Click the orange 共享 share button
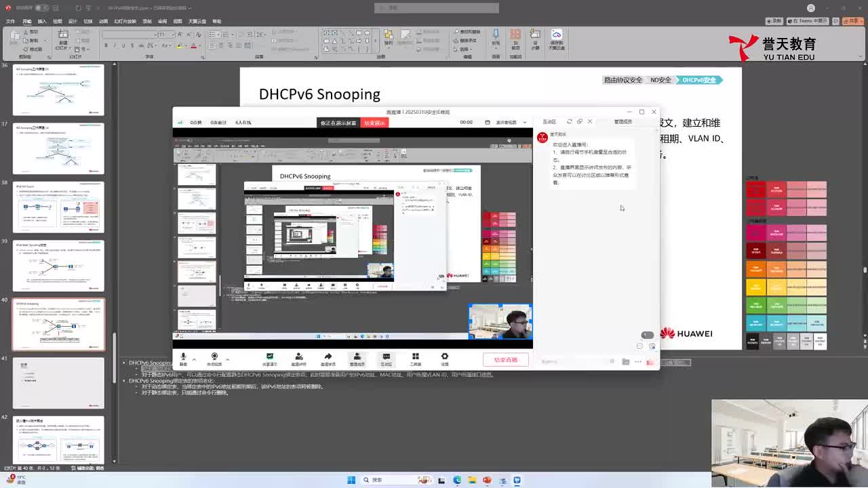Viewport: 868px width, 488px height. tap(854, 21)
